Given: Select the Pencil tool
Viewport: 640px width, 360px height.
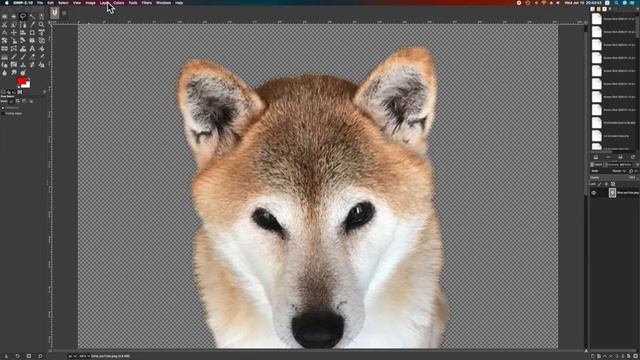Looking at the screenshot, I should point(13,57).
